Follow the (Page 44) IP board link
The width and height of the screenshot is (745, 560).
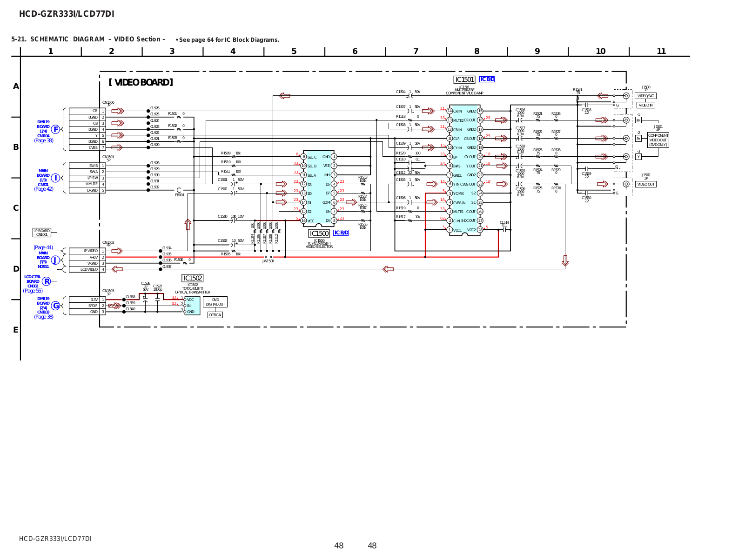(43, 247)
